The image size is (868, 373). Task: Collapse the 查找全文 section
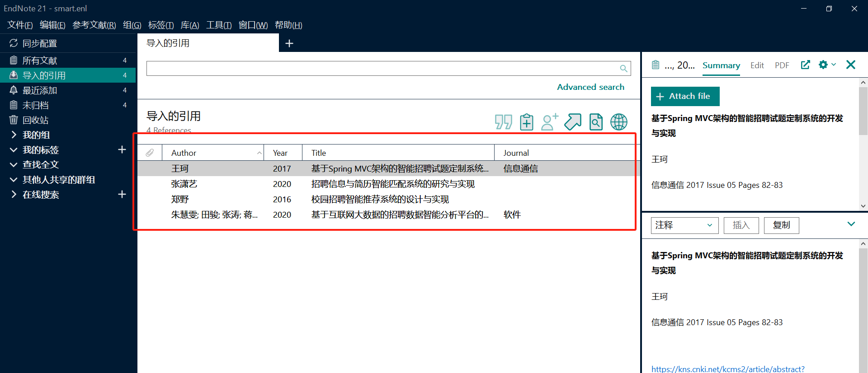click(x=14, y=164)
